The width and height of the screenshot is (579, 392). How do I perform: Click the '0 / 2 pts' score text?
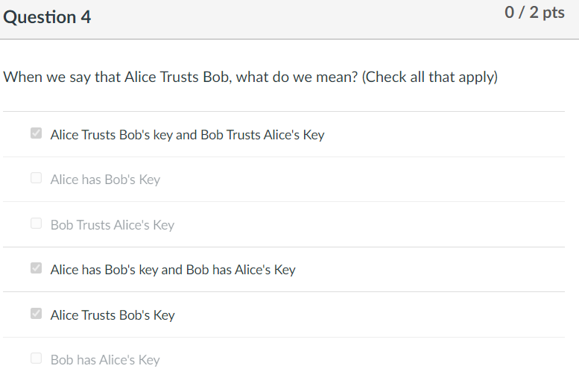tap(534, 13)
